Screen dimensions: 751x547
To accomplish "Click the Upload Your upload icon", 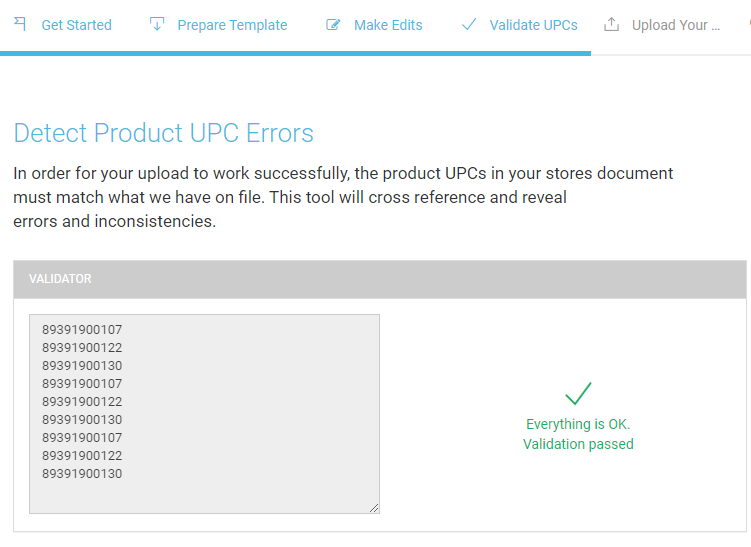I will (611, 24).
